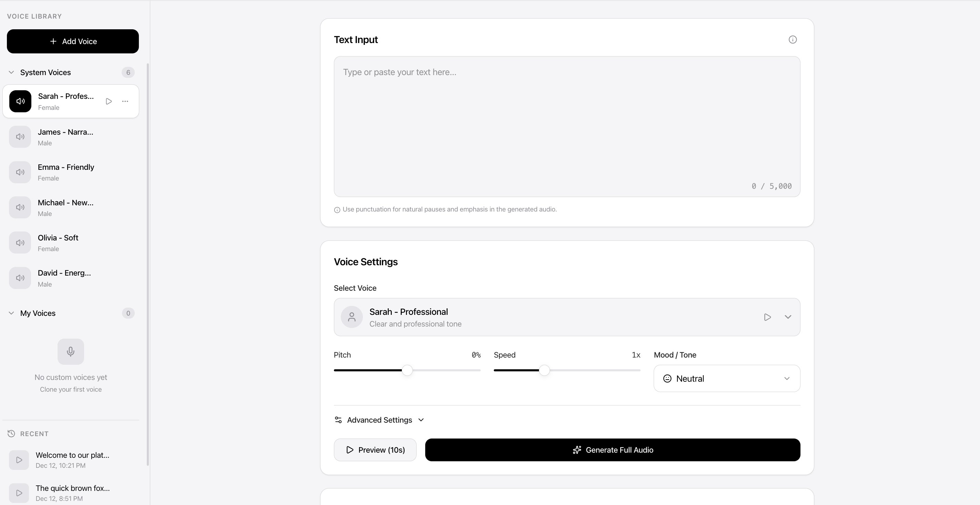Adjust the Pitch slider handle
980x505 pixels.
click(406, 370)
